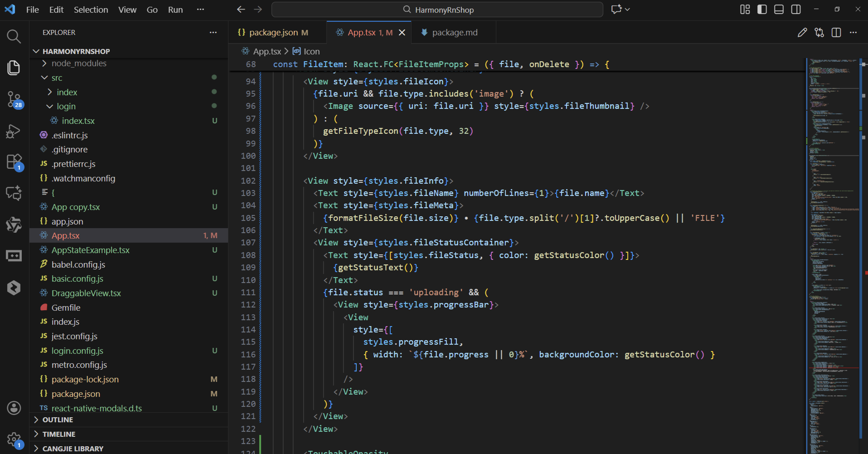The width and height of the screenshot is (868, 454).
Task: Expand the node_modules folder
Action: click(x=78, y=63)
